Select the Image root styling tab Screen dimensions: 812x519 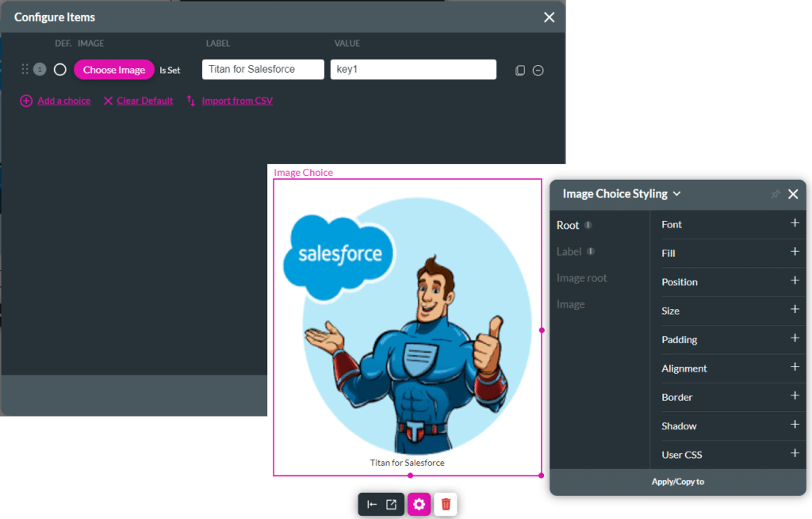point(581,278)
